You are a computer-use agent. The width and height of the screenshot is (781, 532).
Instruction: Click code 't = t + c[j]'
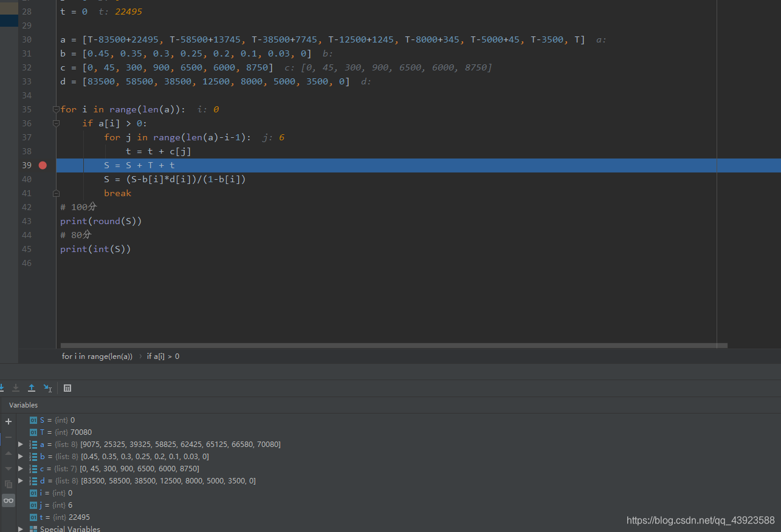pyautogui.click(x=159, y=151)
